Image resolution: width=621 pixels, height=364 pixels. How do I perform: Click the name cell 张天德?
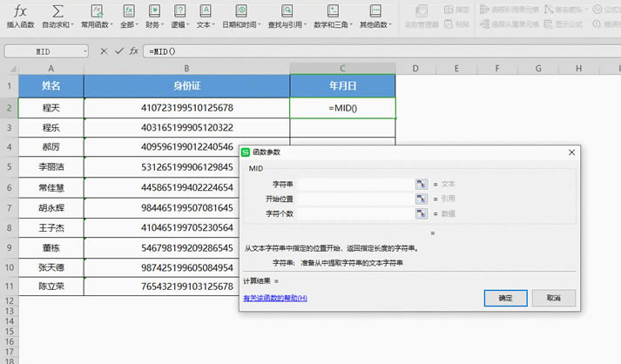click(51, 267)
